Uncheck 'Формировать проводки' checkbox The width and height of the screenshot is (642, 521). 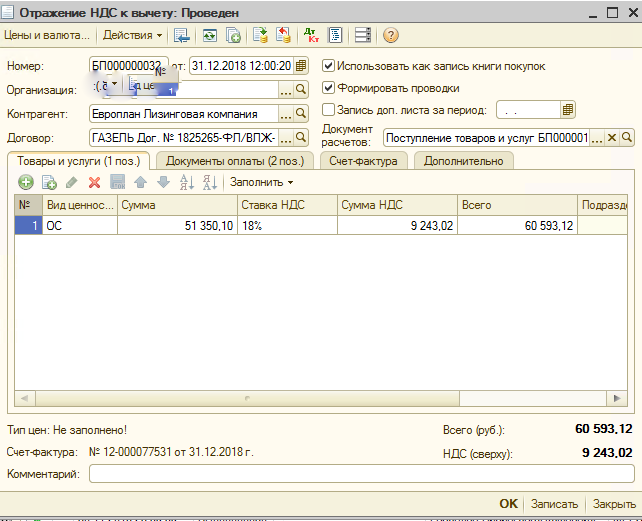[x=329, y=88]
